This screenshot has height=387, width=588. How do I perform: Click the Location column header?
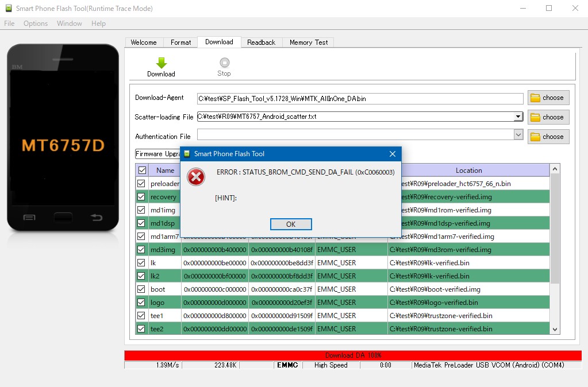pyautogui.click(x=469, y=171)
